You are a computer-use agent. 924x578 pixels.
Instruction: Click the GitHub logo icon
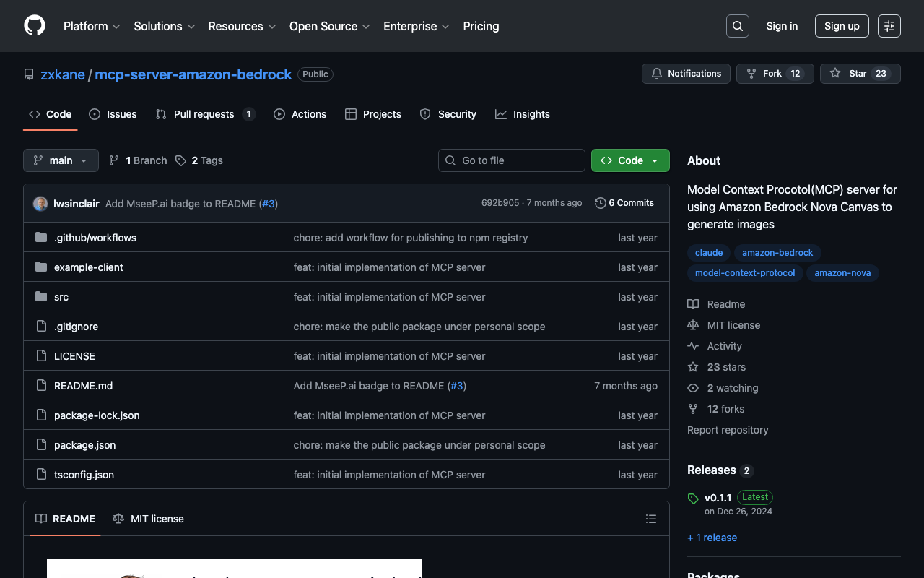pyautogui.click(x=35, y=26)
